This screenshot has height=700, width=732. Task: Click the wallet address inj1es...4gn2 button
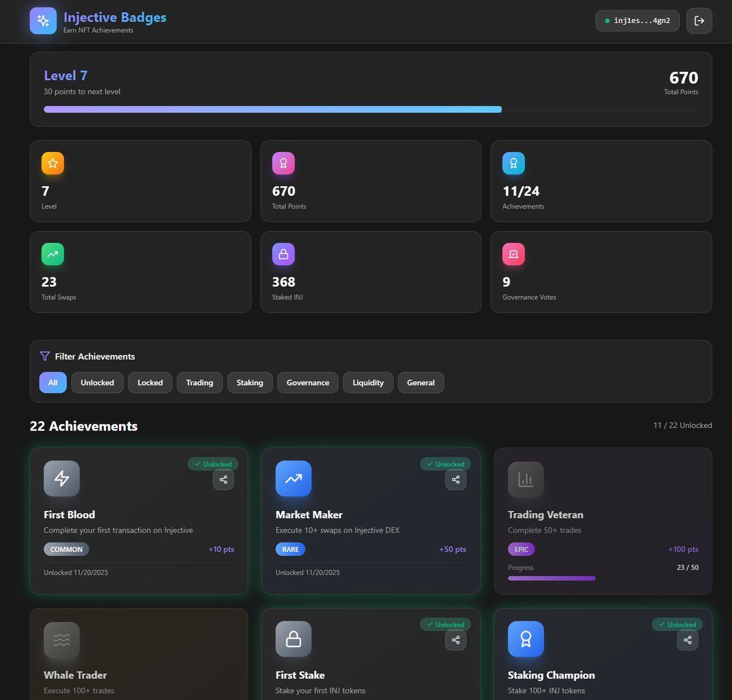point(637,21)
